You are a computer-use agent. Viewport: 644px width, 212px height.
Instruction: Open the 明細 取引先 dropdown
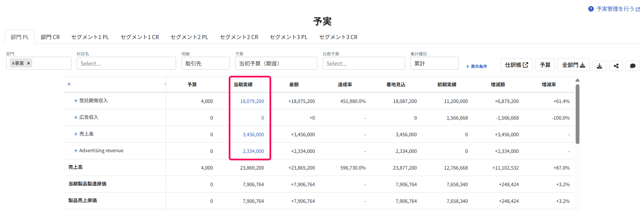[x=206, y=63]
